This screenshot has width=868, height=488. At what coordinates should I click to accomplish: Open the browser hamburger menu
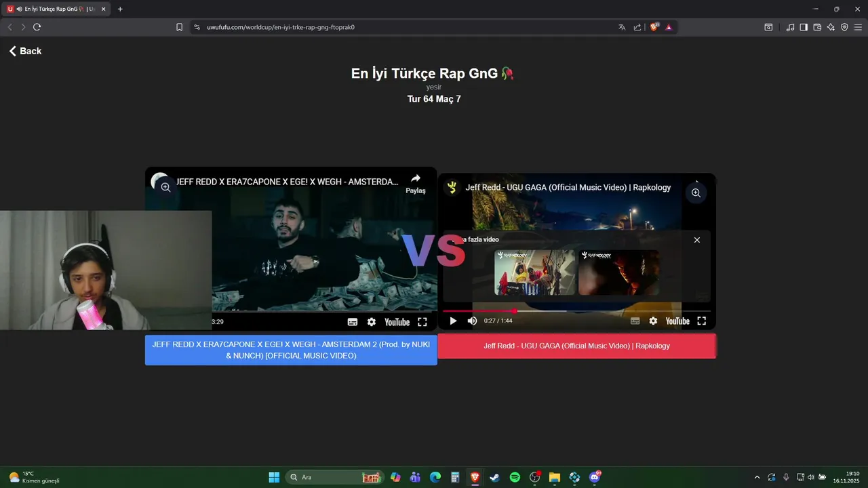[858, 27]
